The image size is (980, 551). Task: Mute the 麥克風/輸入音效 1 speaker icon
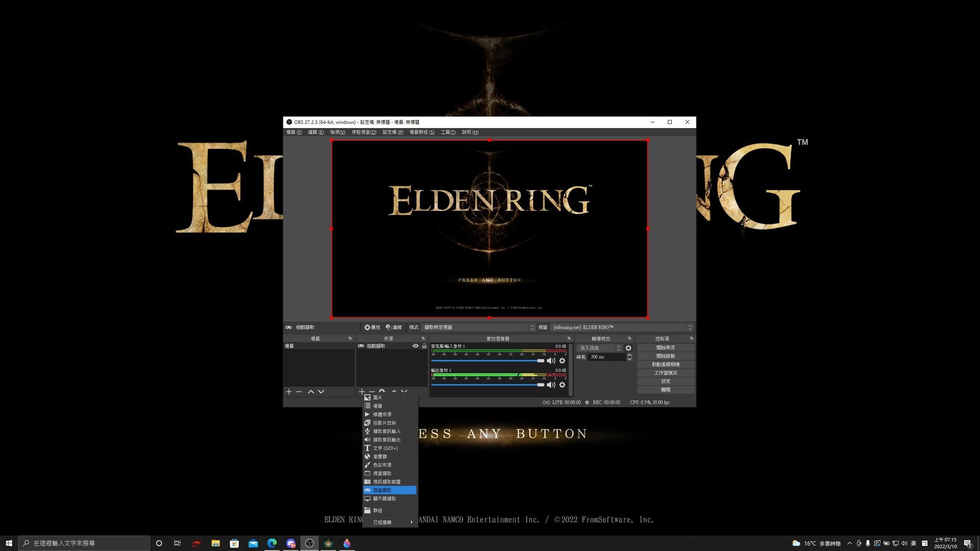(x=551, y=361)
